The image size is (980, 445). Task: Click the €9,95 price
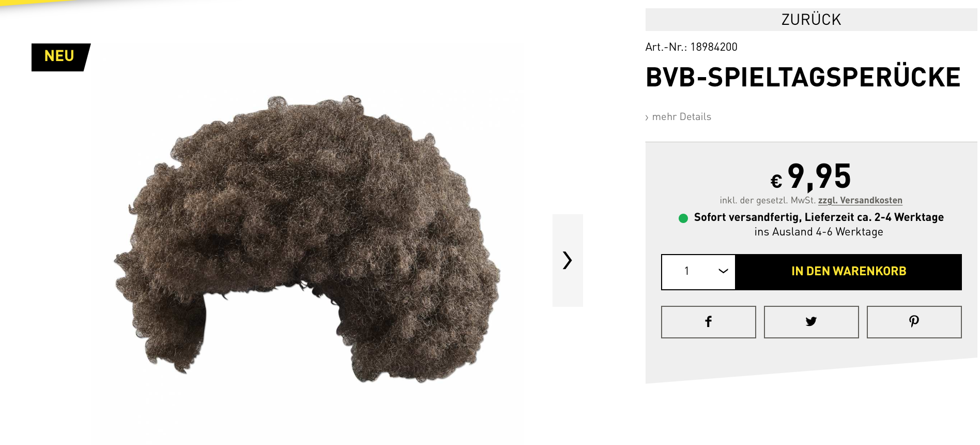(x=810, y=177)
